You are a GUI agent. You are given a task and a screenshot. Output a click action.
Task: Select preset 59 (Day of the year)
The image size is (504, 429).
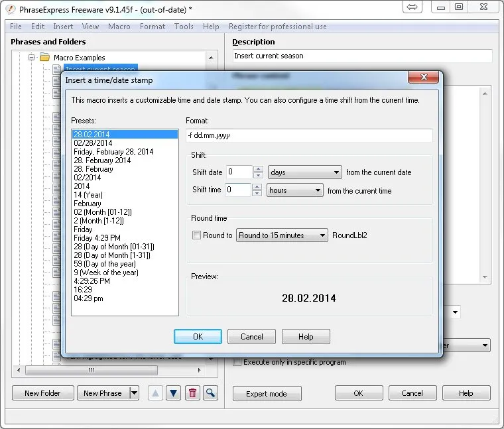[x=125, y=264]
